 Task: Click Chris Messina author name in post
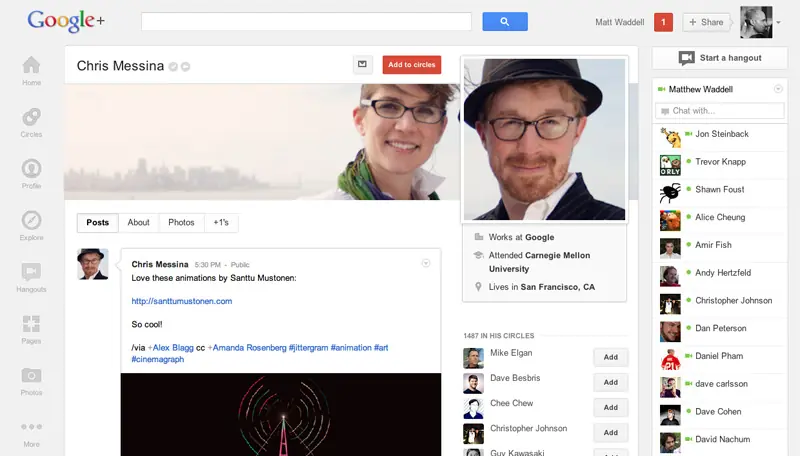click(160, 264)
